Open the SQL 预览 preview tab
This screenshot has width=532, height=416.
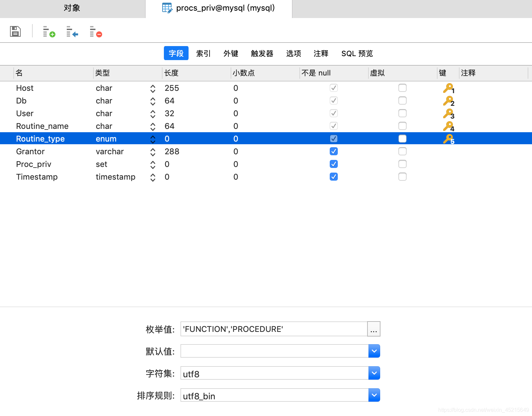[357, 53]
